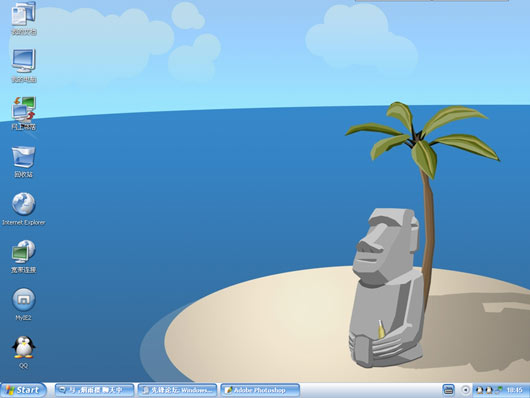Select the Recycle Bin desktop icon
Screen dimensions: 530x398
click(x=23, y=157)
